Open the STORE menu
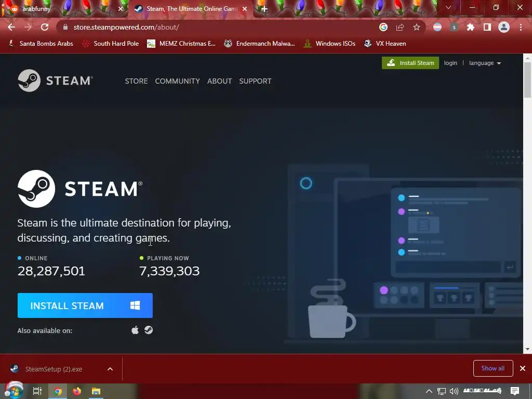 [136, 81]
